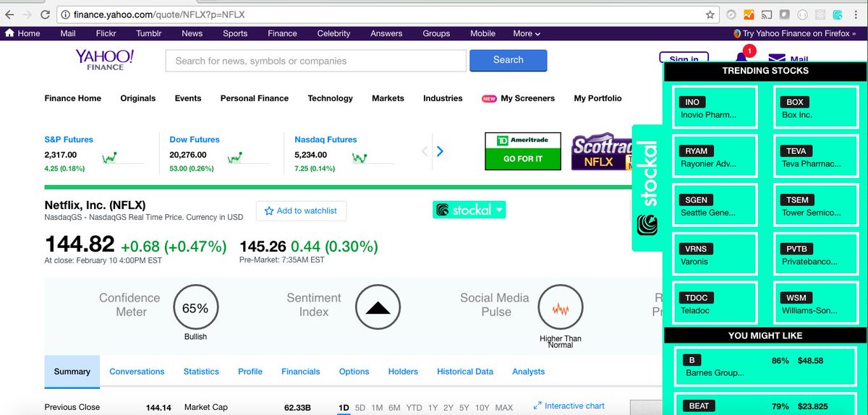Click the Firefox icon in promo link

[738, 33]
